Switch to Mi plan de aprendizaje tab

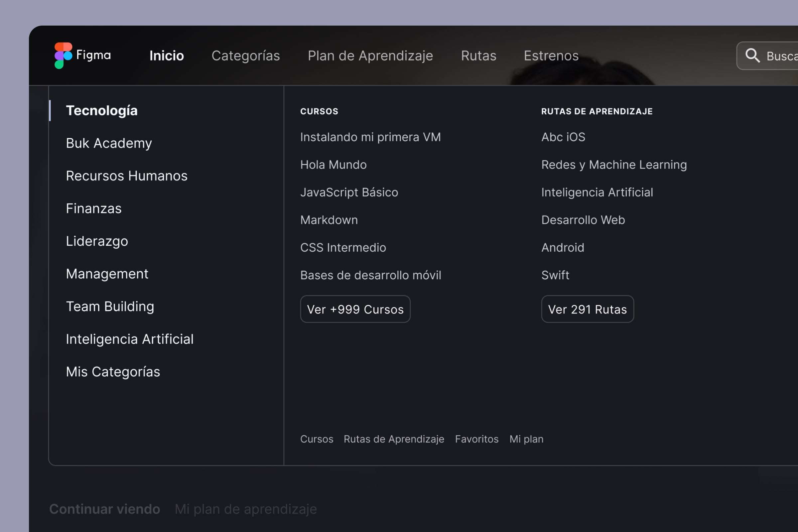point(245,509)
